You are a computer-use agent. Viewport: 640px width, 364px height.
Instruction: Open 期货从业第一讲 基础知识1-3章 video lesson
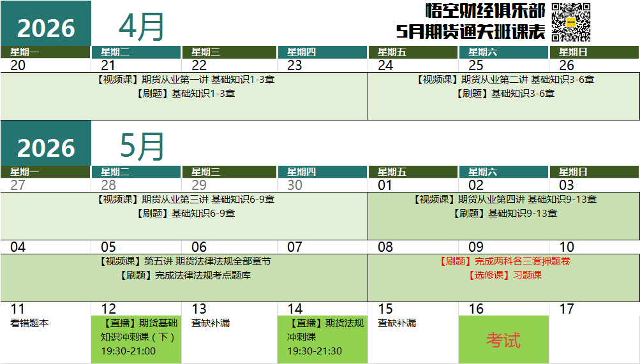tap(185, 80)
